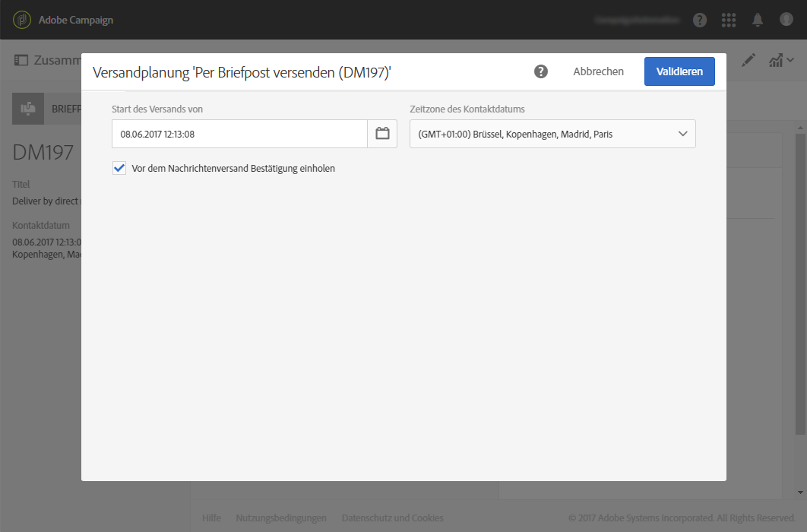This screenshot has width=807, height=532.
Task: Expand the Zeitzone des Kontaktdatums dropdown
Action: (x=552, y=134)
